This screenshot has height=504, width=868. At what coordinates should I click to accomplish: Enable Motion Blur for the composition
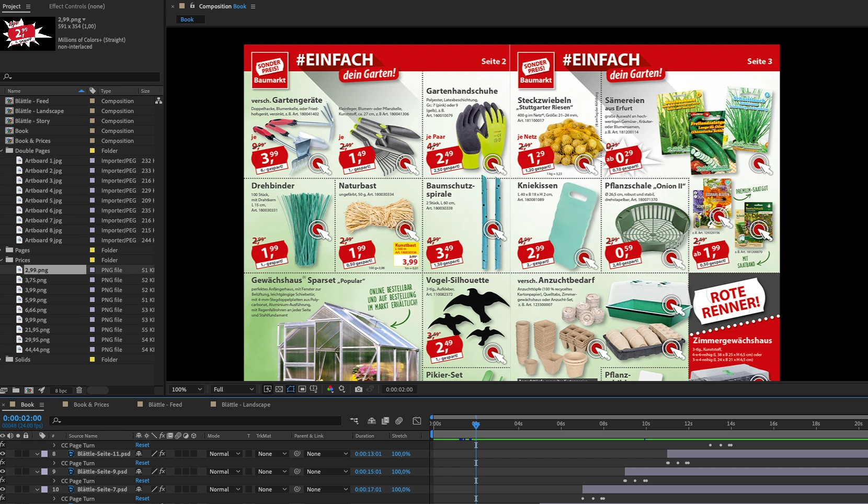[399, 421]
